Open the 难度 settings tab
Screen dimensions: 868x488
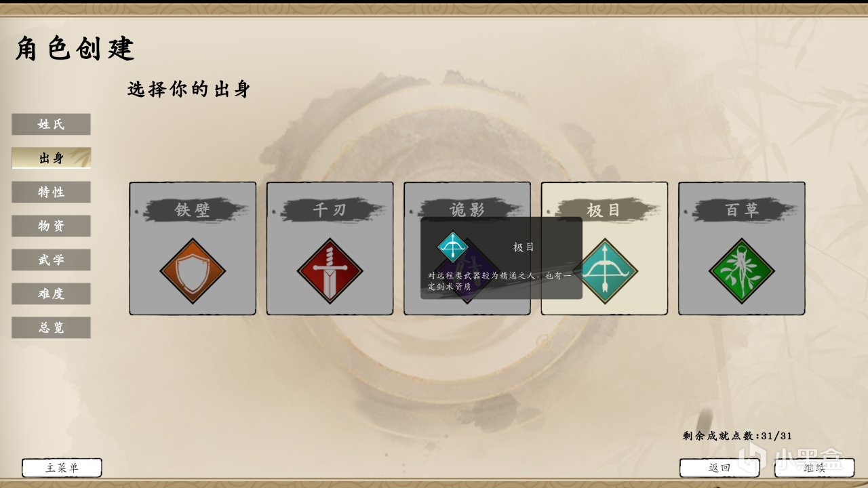coord(51,293)
